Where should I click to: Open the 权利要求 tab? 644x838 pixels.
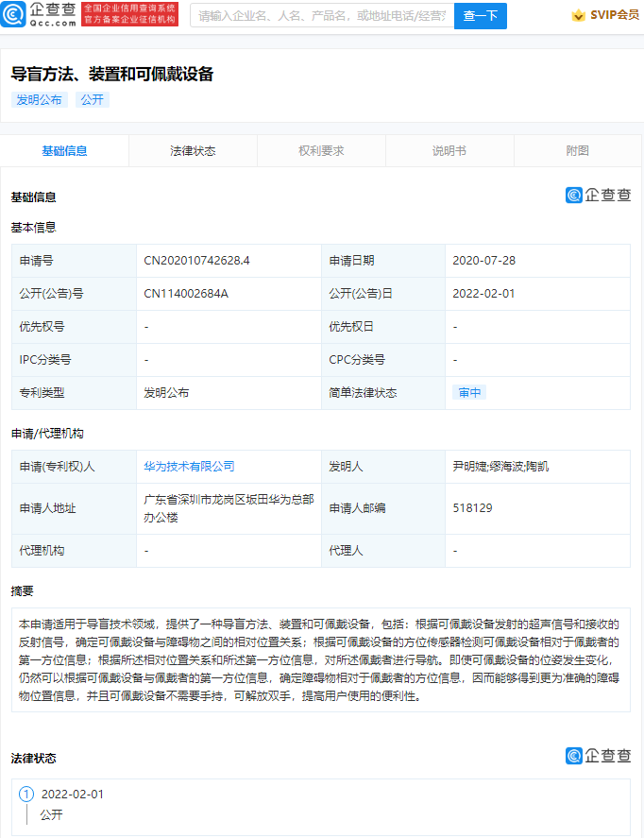coord(321,151)
